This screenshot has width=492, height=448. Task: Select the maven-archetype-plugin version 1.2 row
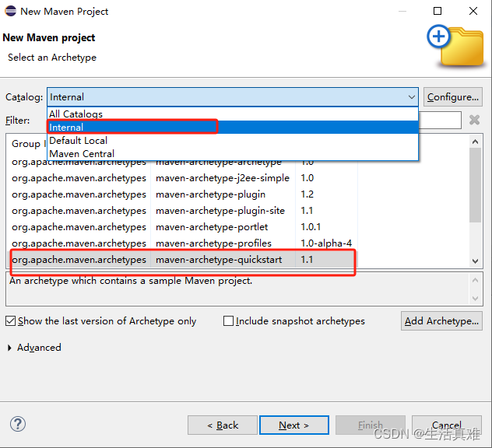coord(182,194)
